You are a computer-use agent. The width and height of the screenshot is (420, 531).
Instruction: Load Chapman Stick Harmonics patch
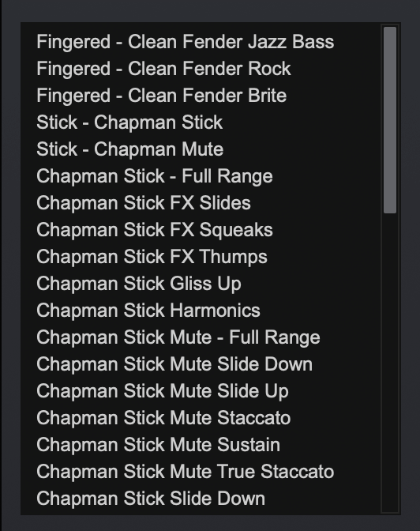[148, 311]
